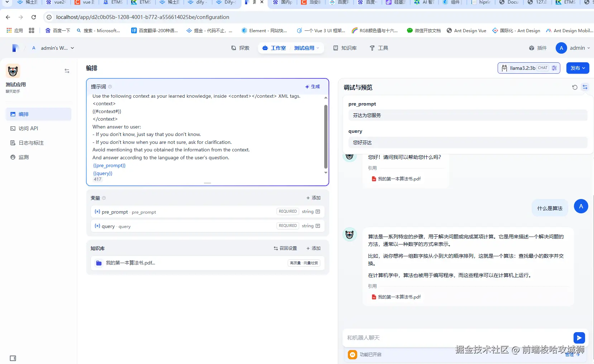Click the prompt editor vertical scrollbar
This screenshot has height=364, width=594.
tap(326, 136)
